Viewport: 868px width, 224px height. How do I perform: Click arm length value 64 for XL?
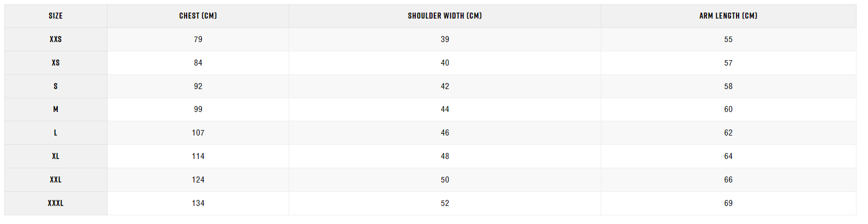coord(728,156)
